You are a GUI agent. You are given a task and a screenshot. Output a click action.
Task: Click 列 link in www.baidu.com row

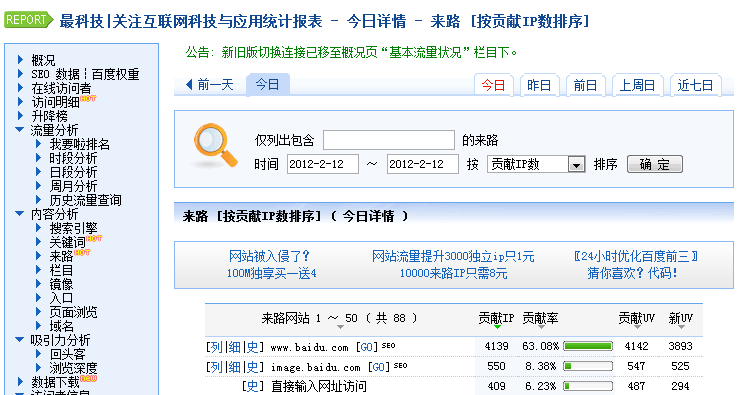(216, 347)
